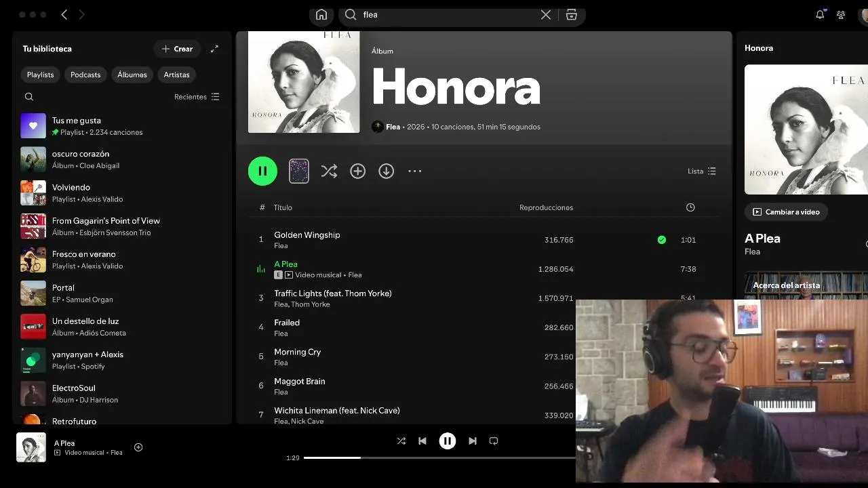
Task: Open the Portal EP
Action: (122, 293)
